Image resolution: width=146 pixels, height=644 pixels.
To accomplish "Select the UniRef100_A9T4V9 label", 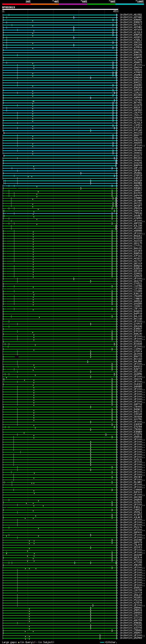I will (x=131, y=30).
